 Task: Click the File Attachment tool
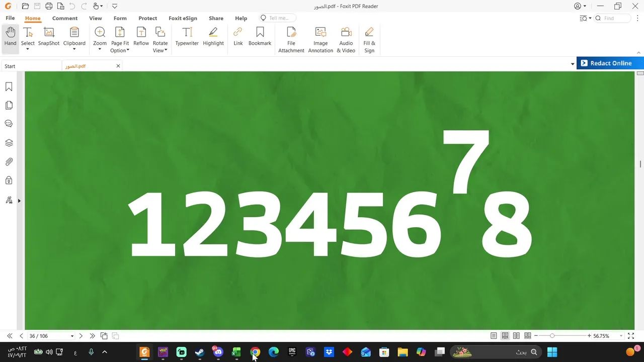click(x=291, y=40)
